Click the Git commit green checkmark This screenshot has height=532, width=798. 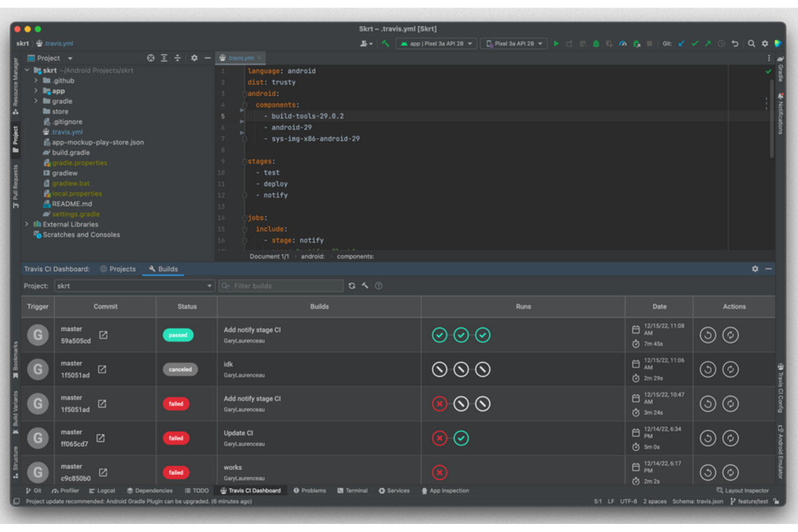click(694, 44)
